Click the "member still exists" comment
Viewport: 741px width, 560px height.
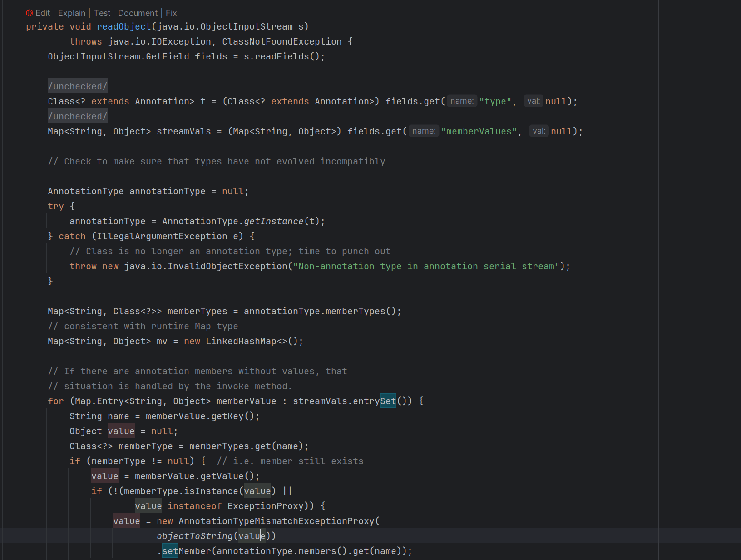pos(290,461)
